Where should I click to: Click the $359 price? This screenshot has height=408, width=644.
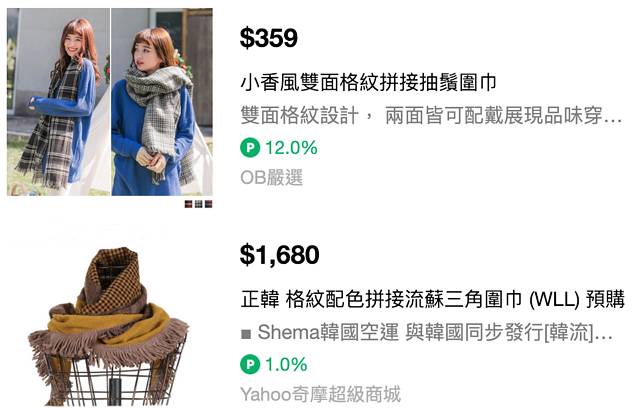point(269,38)
